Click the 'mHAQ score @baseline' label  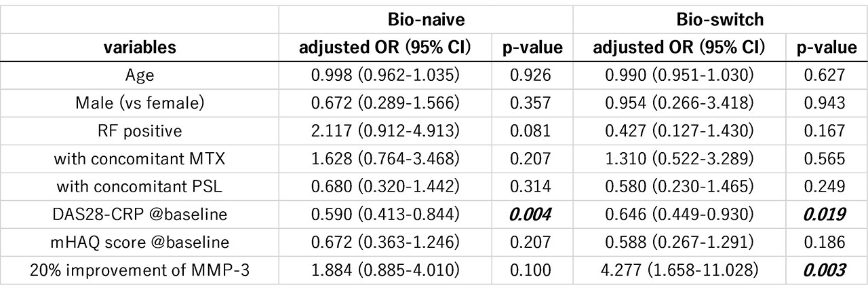(x=140, y=242)
